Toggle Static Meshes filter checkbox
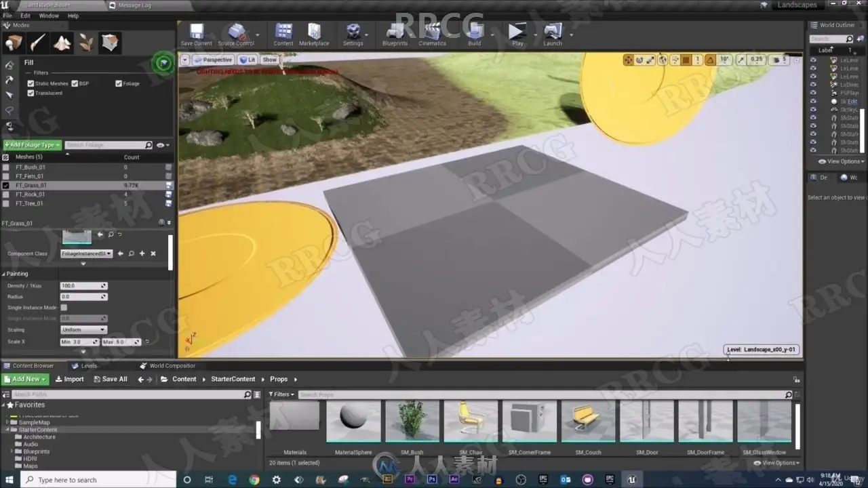 (x=31, y=83)
